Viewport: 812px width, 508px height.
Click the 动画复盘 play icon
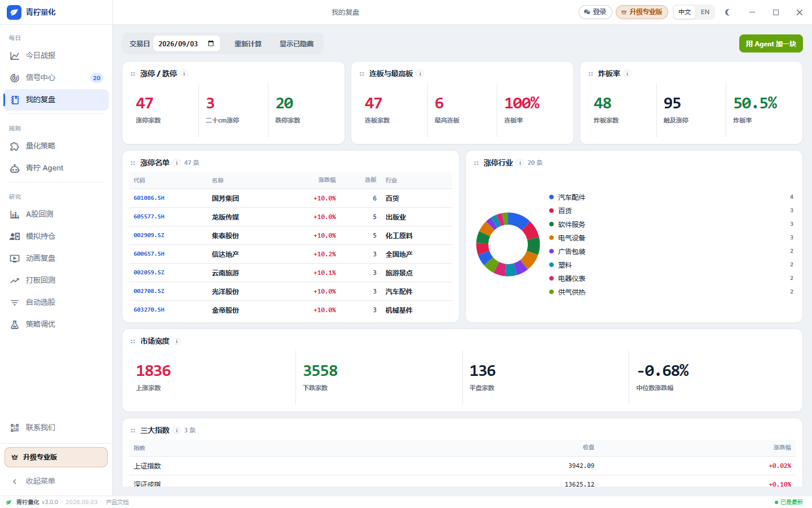(15, 259)
